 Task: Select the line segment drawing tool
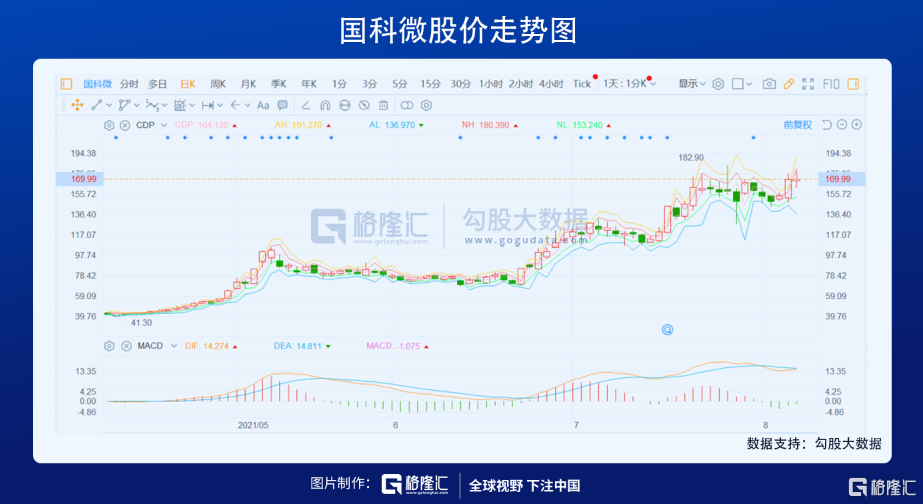click(x=97, y=105)
